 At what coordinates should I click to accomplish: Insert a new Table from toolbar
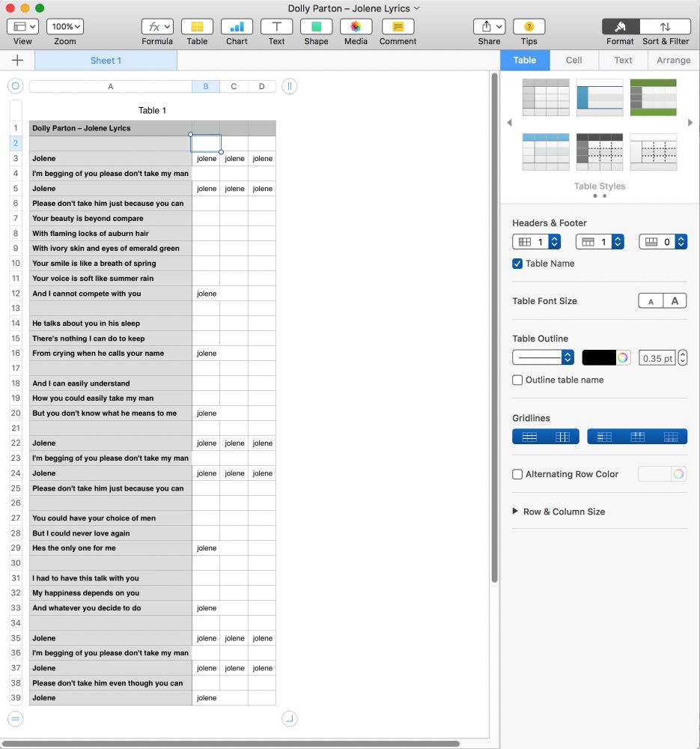click(x=197, y=26)
